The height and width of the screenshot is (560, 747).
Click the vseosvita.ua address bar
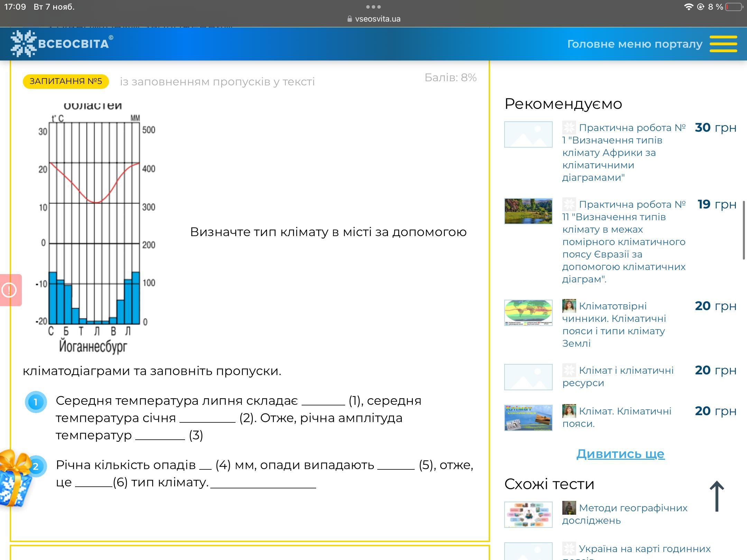coord(377,19)
